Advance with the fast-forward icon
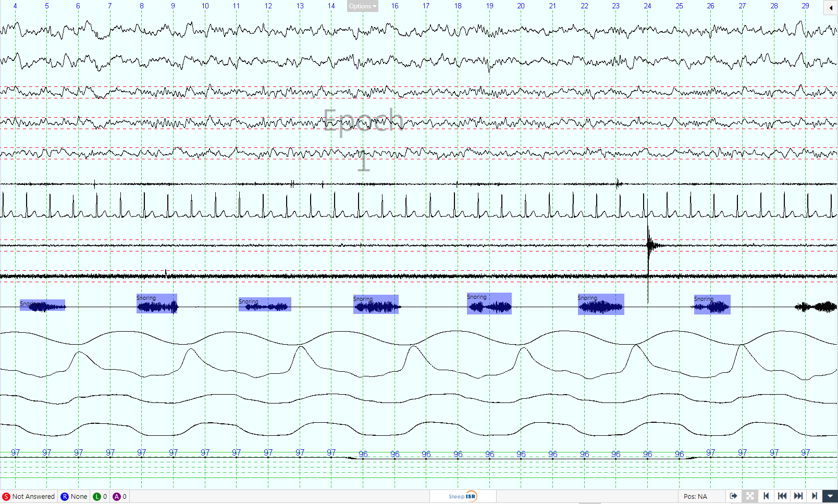The height and width of the screenshot is (504, 838). click(x=798, y=496)
